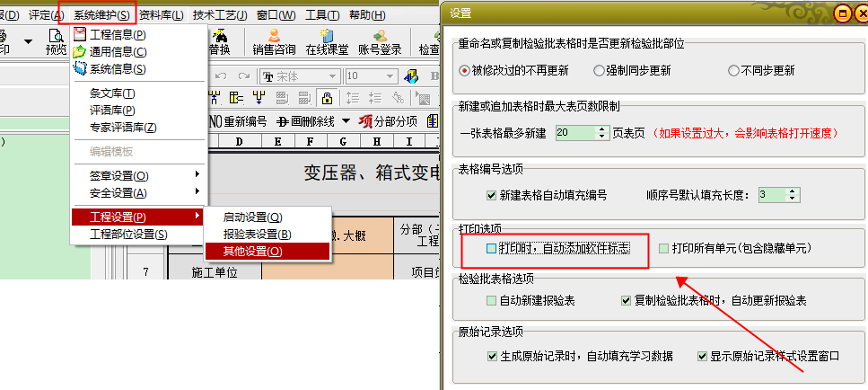Select 不同步更新 radio option

pos(761,71)
